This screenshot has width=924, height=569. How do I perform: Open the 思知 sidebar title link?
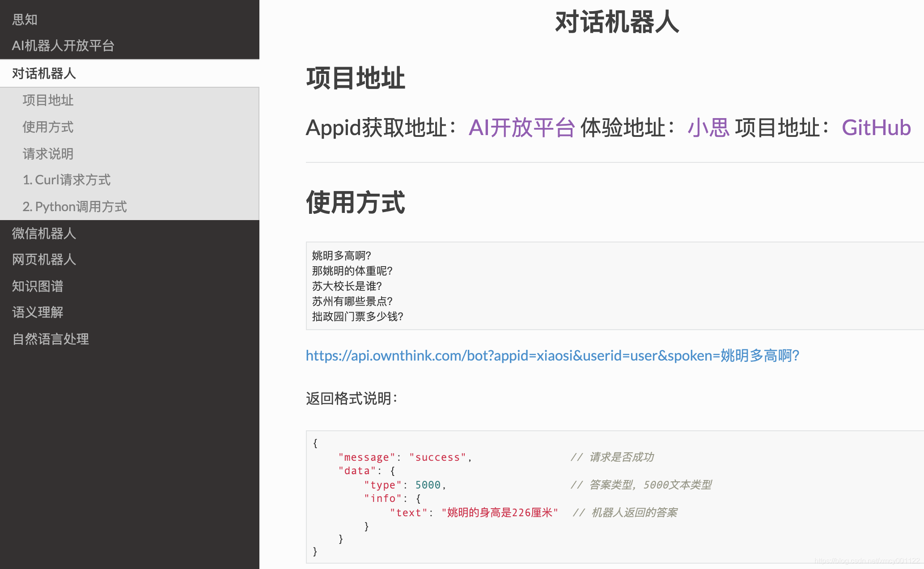pyautogui.click(x=25, y=20)
